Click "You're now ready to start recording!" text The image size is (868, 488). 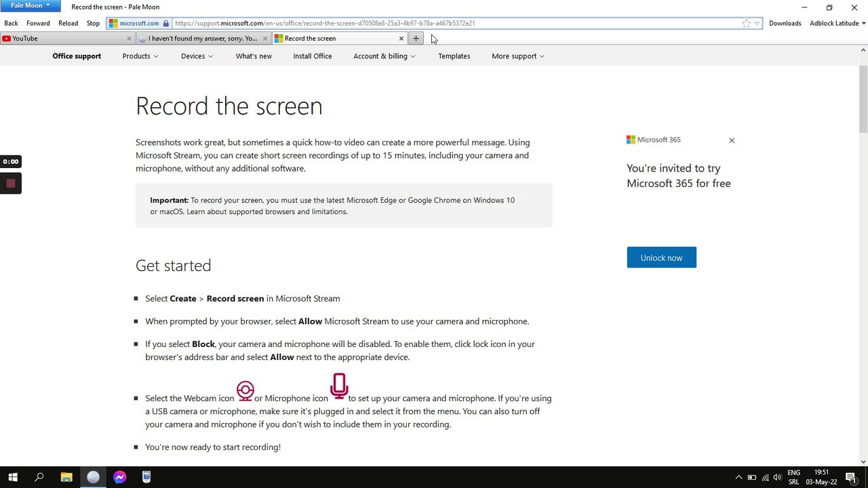click(213, 447)
